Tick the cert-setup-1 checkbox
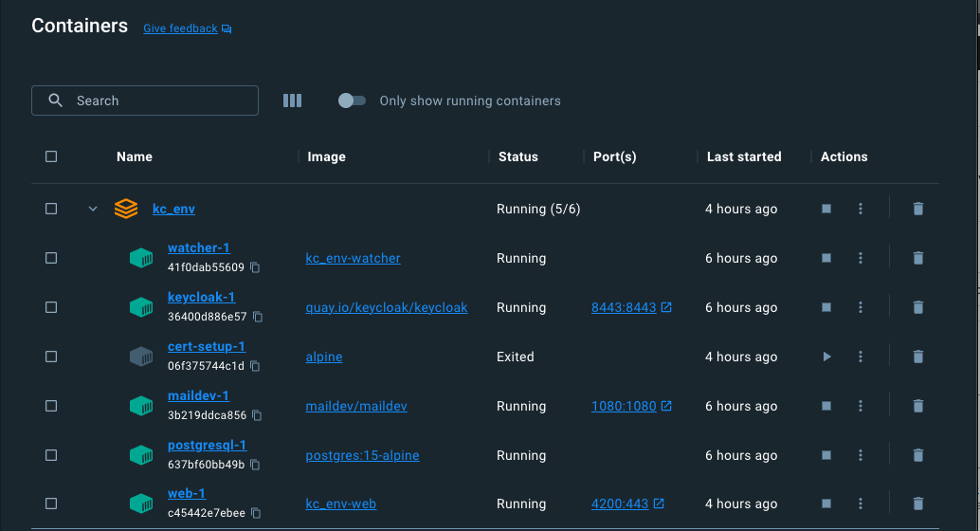 click(x=51, y=357)
